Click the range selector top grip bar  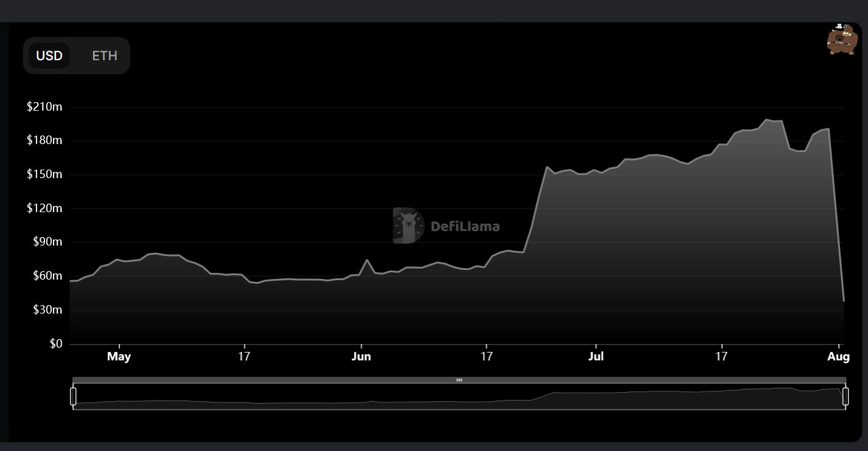459,380
